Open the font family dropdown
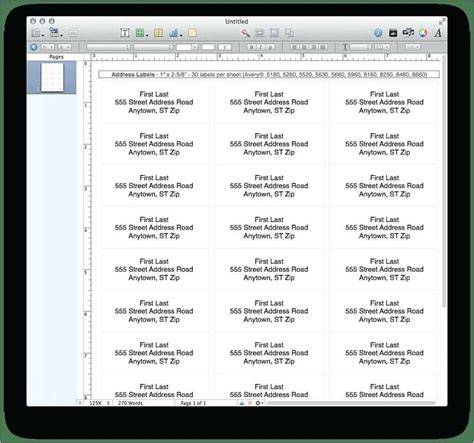 tap(108, 47)
